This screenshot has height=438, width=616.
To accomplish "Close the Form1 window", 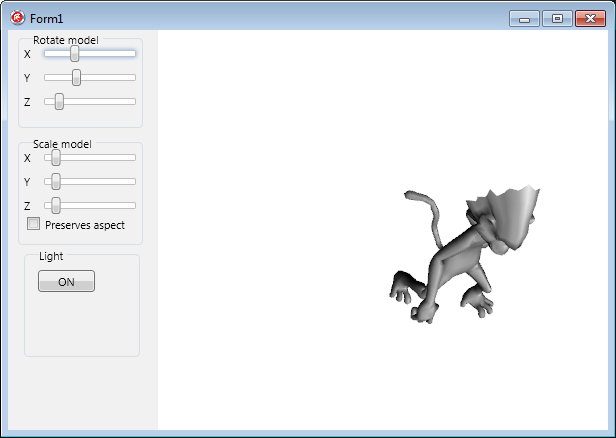I will point(590,18).
